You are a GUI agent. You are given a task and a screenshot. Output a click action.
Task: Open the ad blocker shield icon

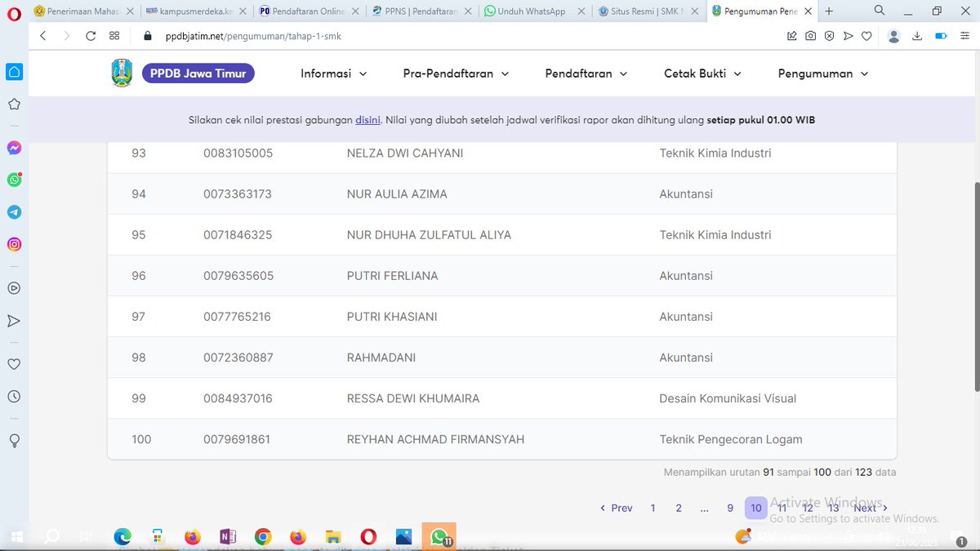tap(829, 36)
